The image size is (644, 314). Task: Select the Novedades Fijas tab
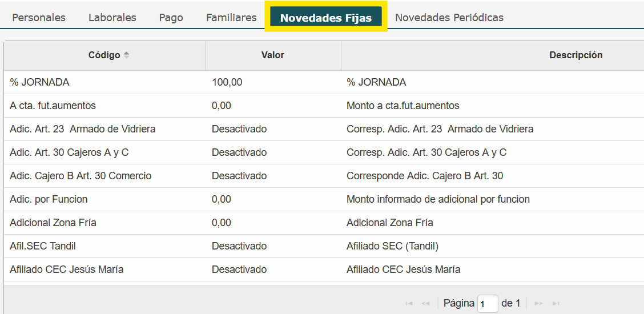coord(325,18)
